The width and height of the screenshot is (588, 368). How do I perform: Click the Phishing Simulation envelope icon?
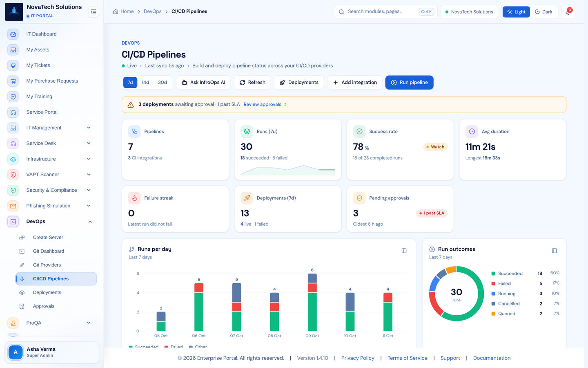coord(13,206)
